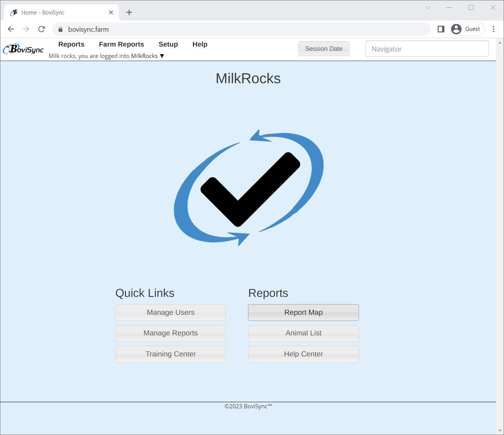Open the Training Center link
Image resolution: width=504 pixels, height=435 pixels.
[171, 354]
